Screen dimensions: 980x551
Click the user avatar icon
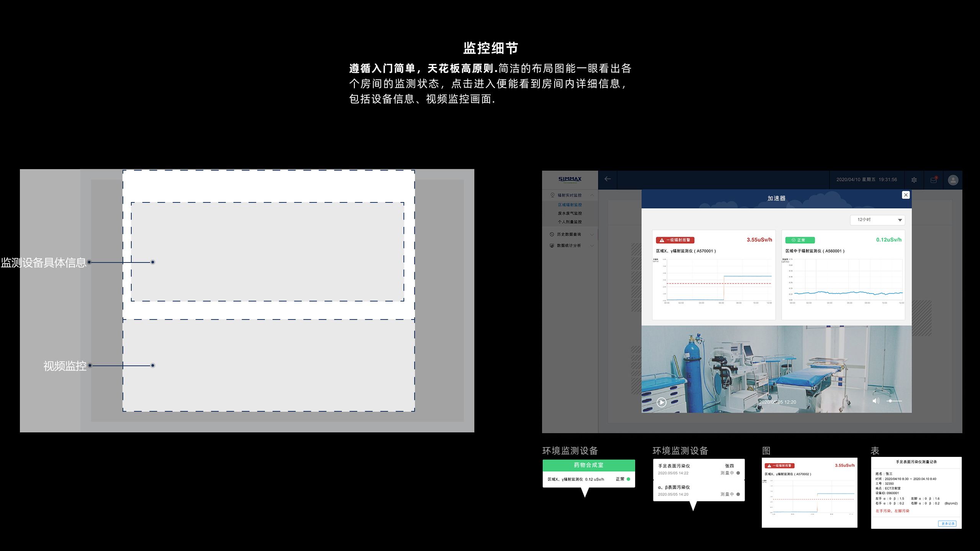[953, 180]
